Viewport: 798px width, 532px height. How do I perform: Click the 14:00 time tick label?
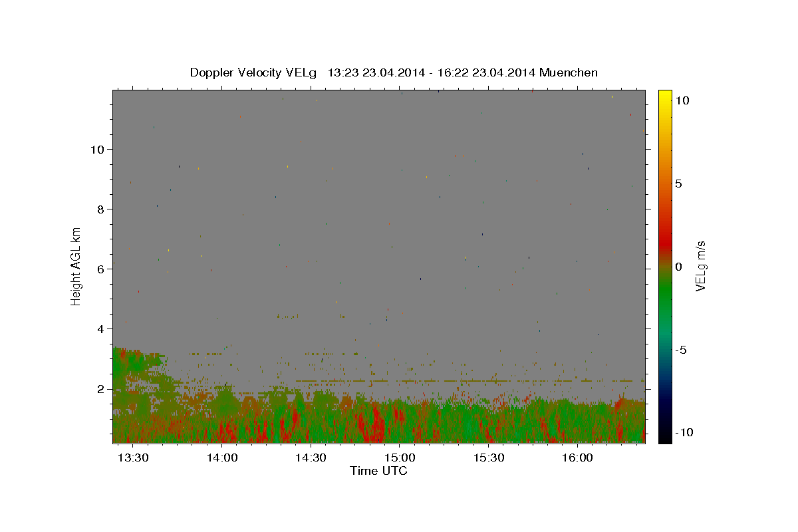pyautogui.click(x=222, y=458)
